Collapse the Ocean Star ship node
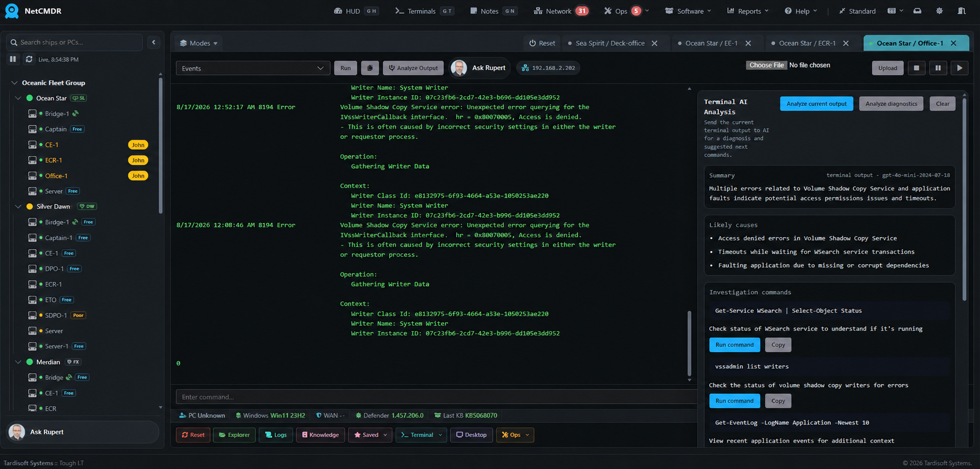Screen dimensions: 980x469 click(x=18, y=98)
